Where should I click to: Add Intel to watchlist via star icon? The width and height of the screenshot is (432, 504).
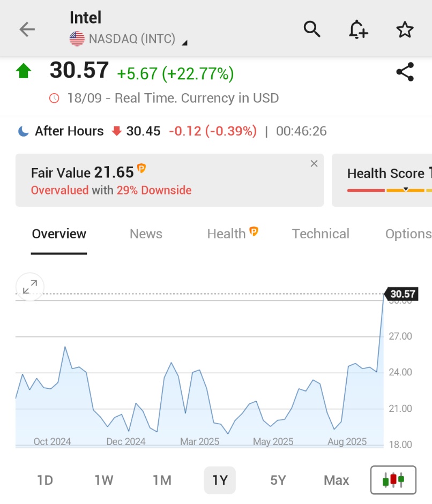[x=405, y=29]
